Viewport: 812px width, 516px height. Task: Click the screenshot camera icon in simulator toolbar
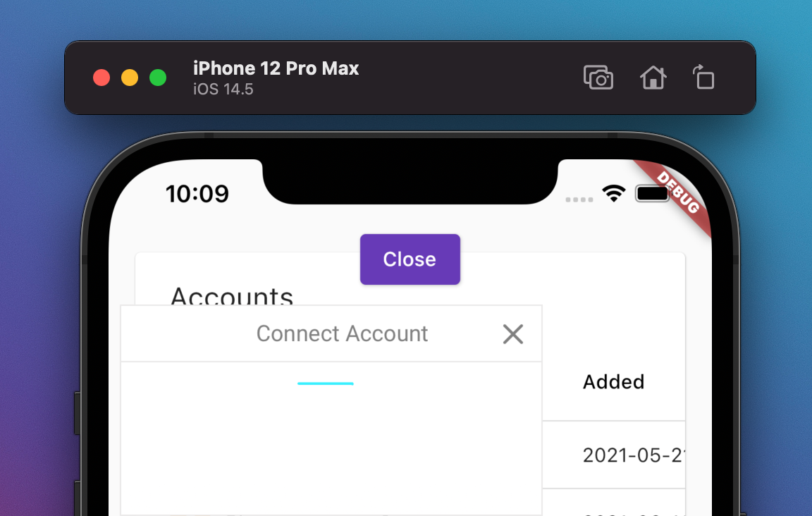pos(598,78)
